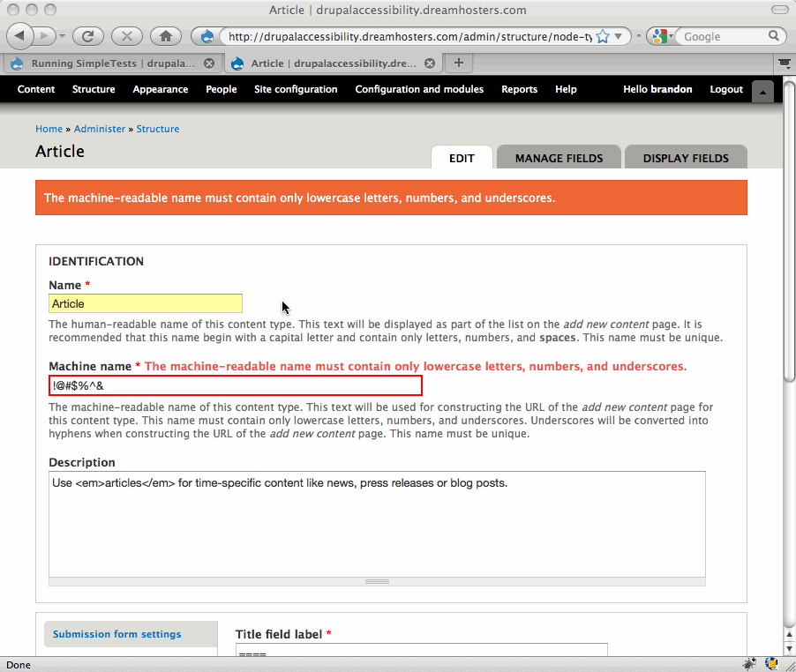
Task: Click the Machine name field with error
Action: pos(236,385)
